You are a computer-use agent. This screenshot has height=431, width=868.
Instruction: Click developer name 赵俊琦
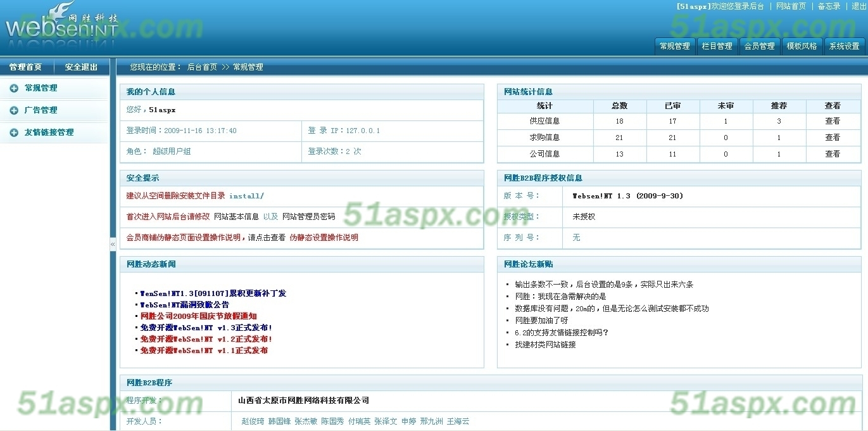pos(253,421)
